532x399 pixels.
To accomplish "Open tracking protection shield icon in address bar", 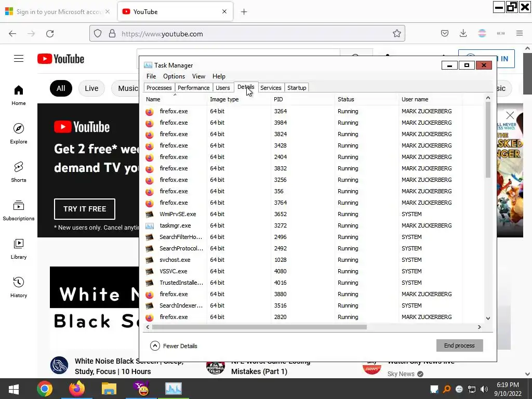I will (98, 34).
